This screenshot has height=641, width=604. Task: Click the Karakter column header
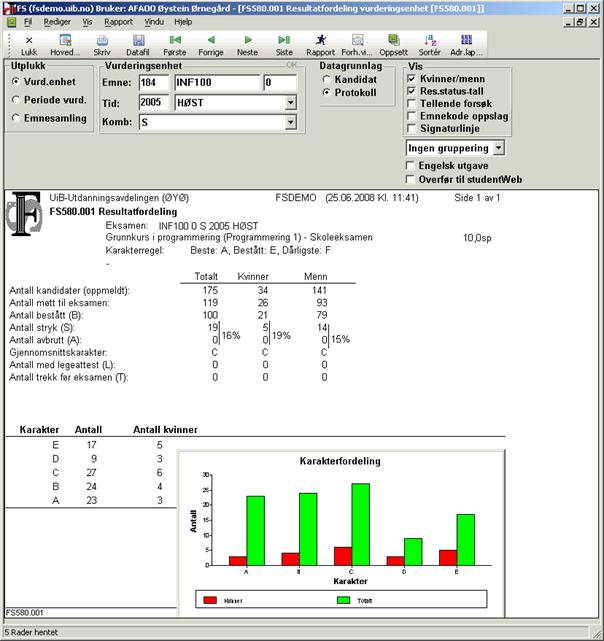39,430
